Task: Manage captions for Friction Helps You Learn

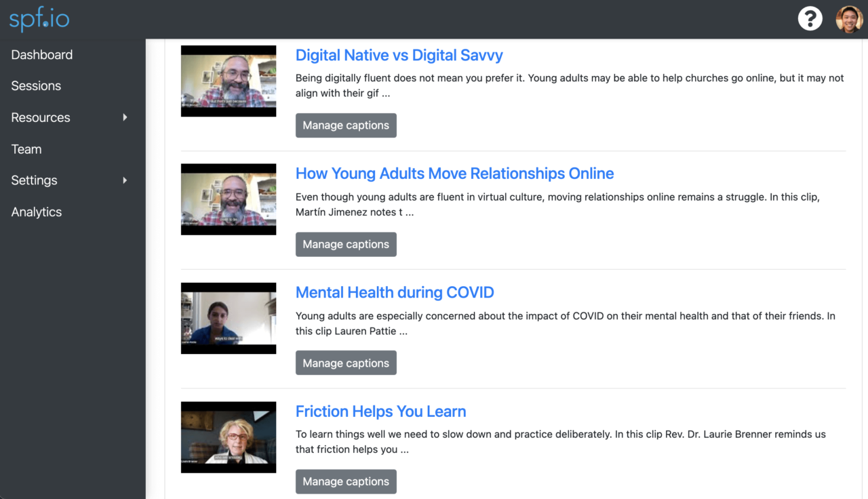Action: pos(346,481)
